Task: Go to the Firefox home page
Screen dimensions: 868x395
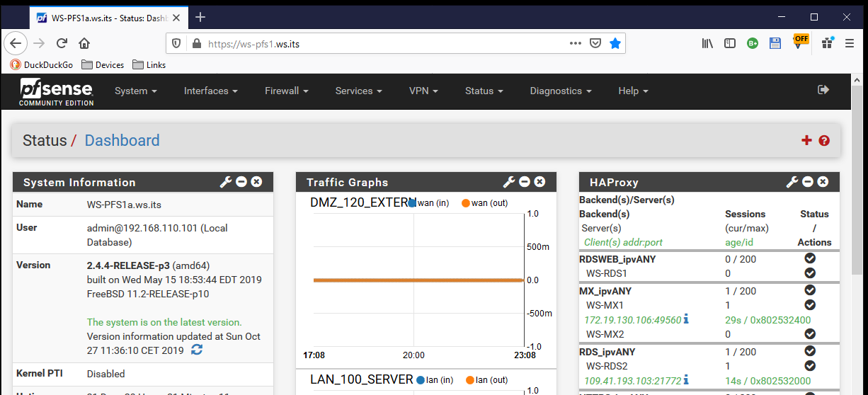Action: point(84,43)
